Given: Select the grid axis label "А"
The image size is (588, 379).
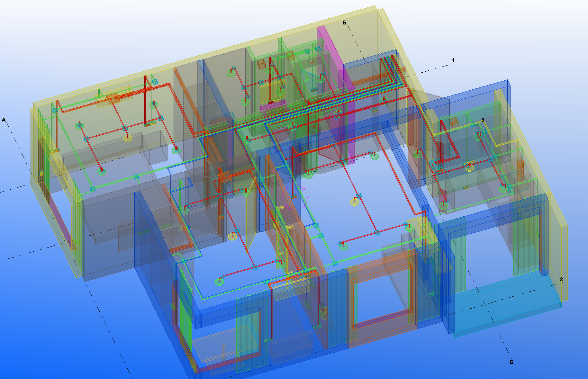Looking at the screenshot, I should 4,120.
